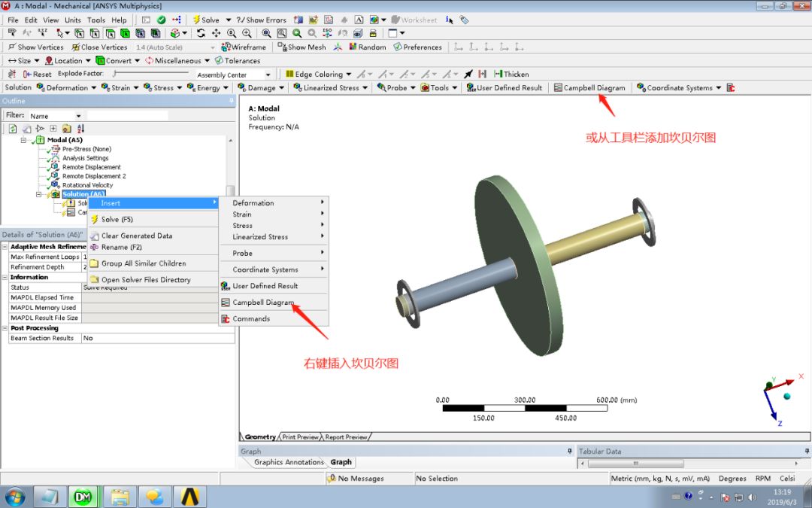Activate the Wireframe view icon
The width and height of the screenshot is (812, 508).
pos(246,47)
